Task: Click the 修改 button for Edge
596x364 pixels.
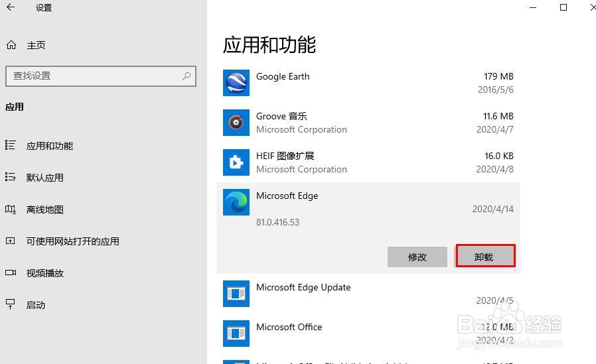Action: click(x=417, y=257)
